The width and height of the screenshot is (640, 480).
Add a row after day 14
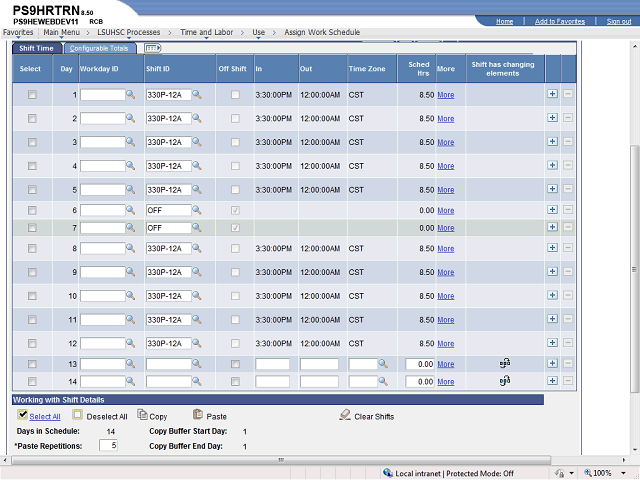(x=552, y=381)
